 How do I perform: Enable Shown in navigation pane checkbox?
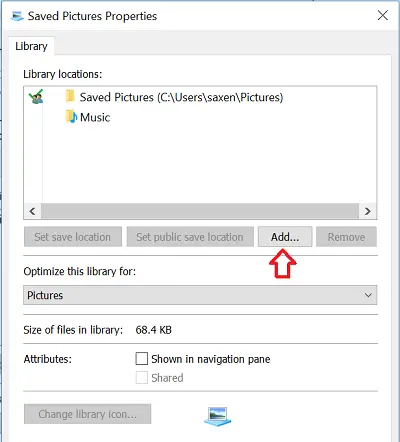point(142,359)
